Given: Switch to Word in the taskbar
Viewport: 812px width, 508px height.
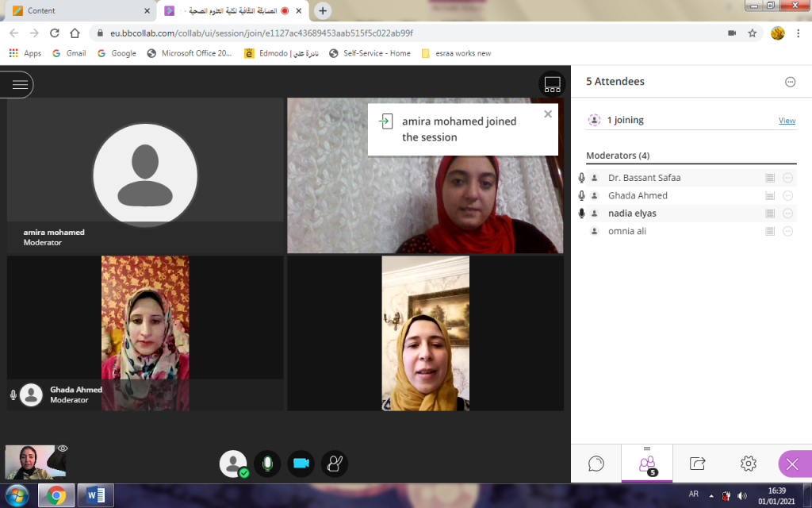Looking at the screenshot, I should click(x=95, y=495).
